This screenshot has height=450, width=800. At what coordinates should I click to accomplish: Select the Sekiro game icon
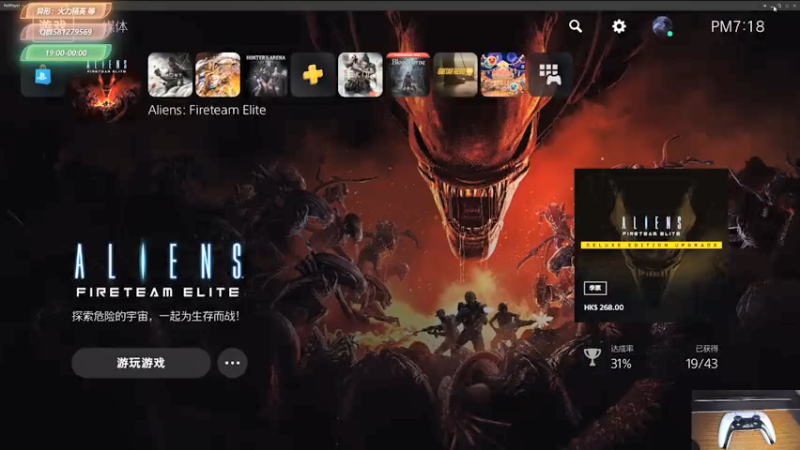(x=360, y=74)
